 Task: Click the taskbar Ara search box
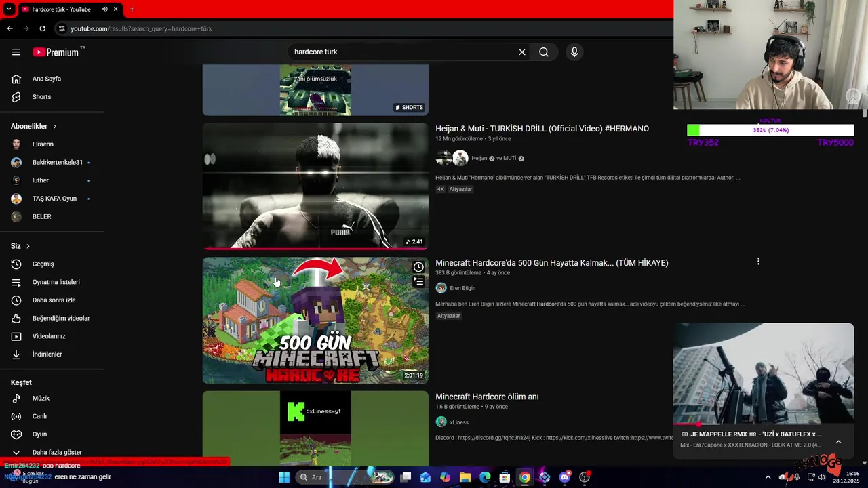tap(346, 477)
